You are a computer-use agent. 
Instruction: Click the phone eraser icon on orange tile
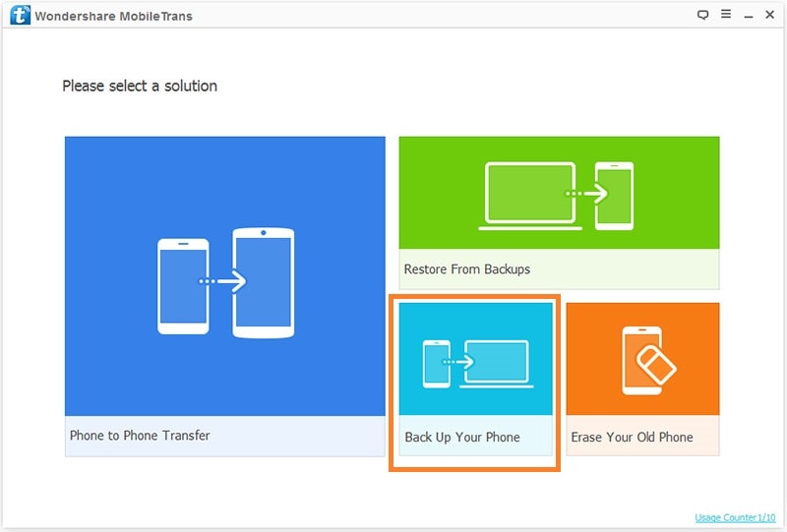click(x=648, y=360)
